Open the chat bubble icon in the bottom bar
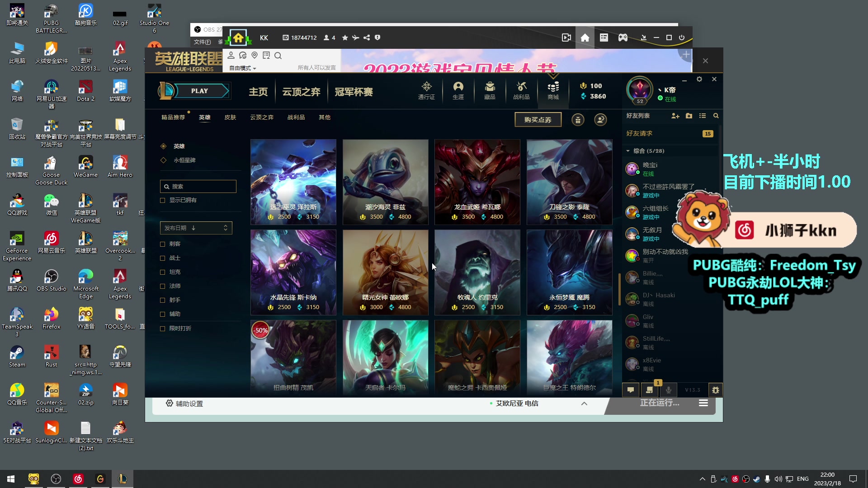Image resolution: width=868 pixels, height=488 pixels. 631,390
